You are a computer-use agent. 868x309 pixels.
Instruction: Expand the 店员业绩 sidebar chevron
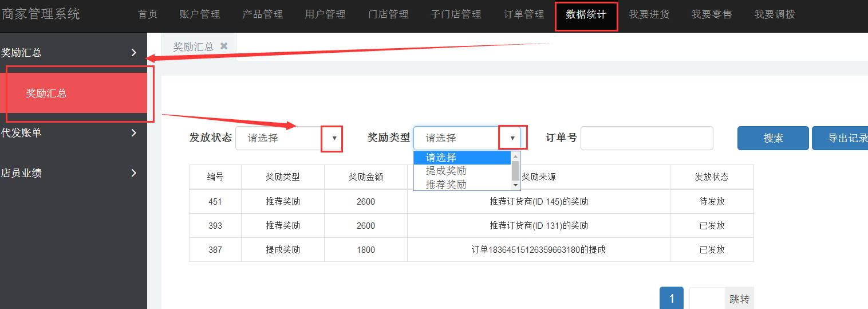coord(134,173)
